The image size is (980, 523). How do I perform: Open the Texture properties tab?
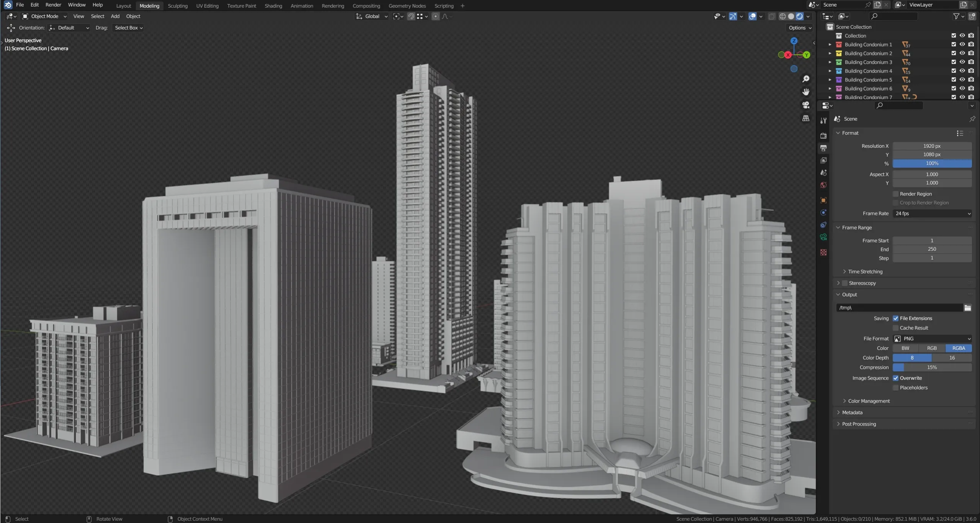click(823, 252)
